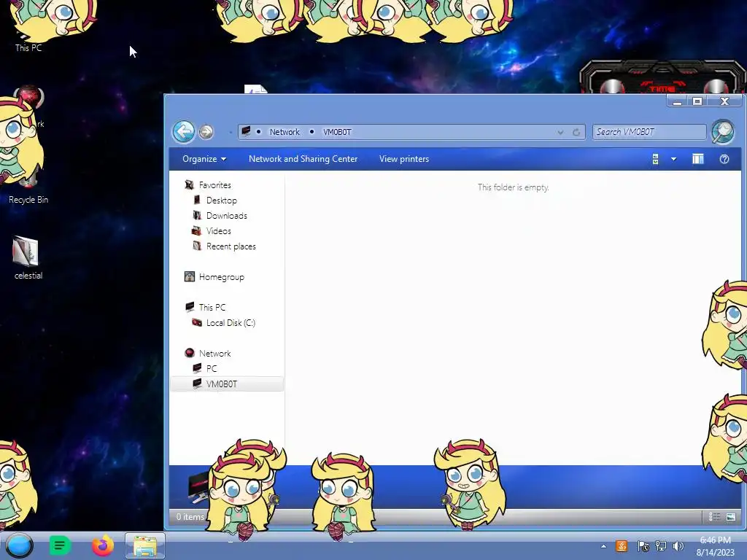Click the Search VM0B0T field
747x560 pixels.
point(649,132)
